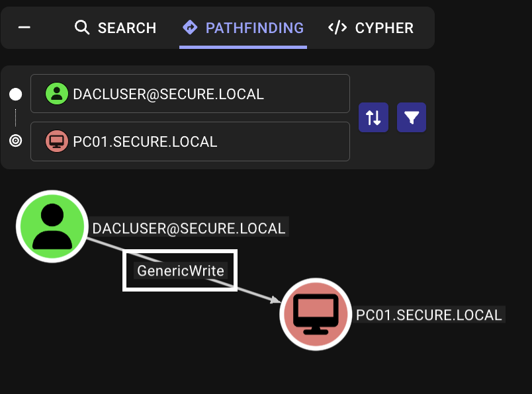Click the PC01.SECURE.LOCAL graph node label
This screenshot has width=532, height=394.
pos(429,315)
